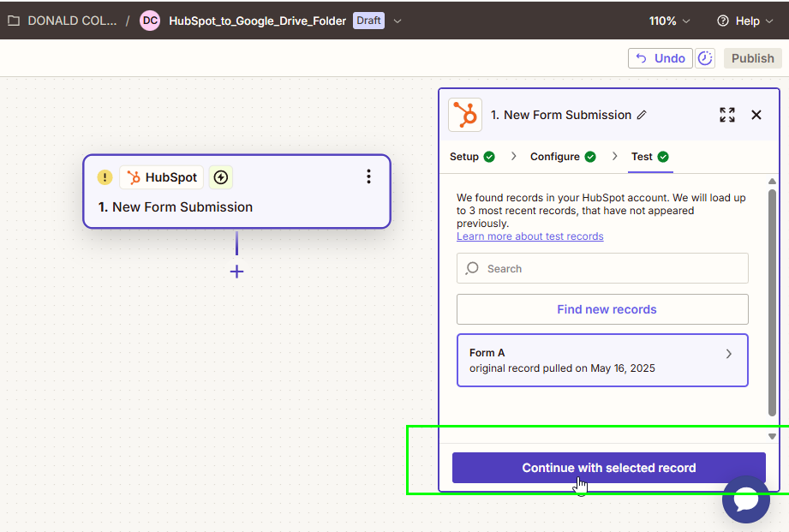Expand the Help menu chevron
789x532 pixels.
coord(769,21)
